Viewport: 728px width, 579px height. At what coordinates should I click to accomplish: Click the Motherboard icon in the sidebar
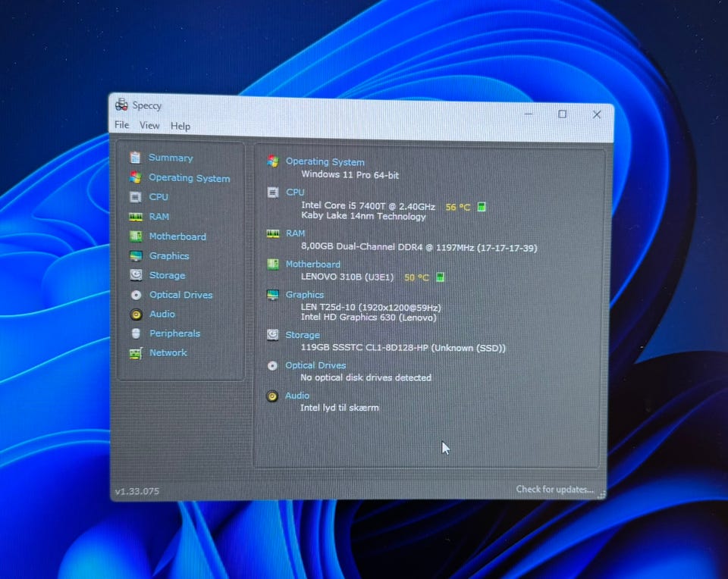tap(136, 236)
